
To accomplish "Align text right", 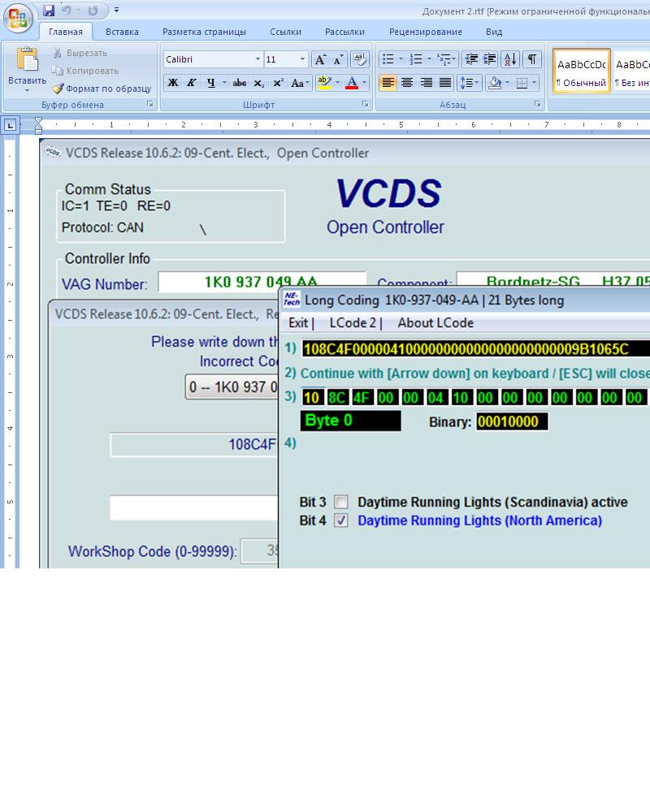I will (426, 83).
